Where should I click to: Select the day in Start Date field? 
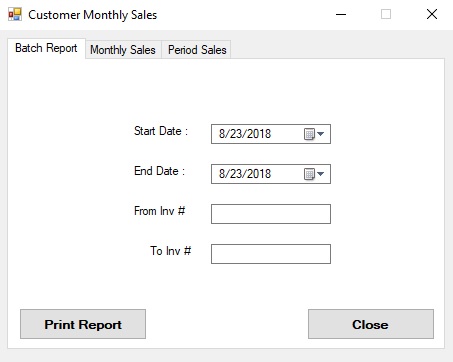pos(236,134)
